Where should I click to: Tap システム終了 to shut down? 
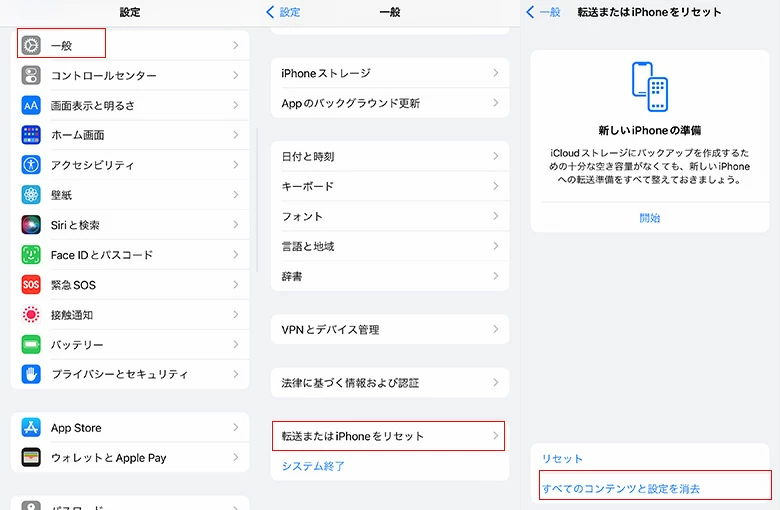(x=313, y=466)
